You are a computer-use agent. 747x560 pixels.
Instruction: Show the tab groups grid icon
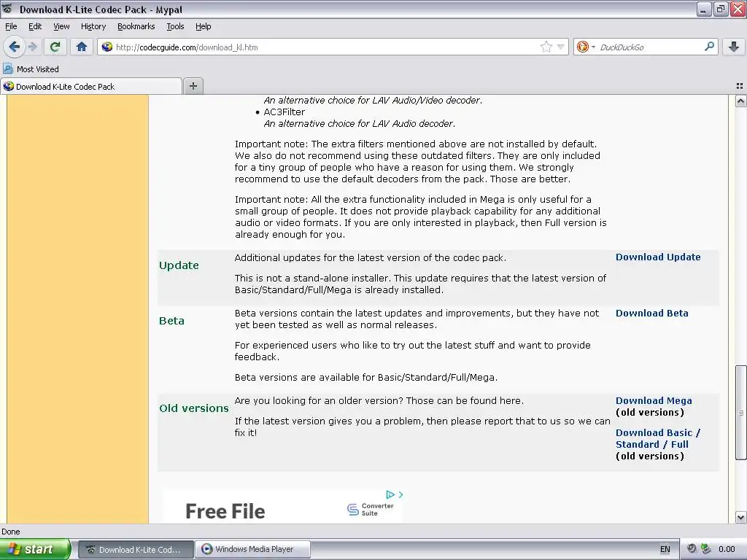click(740, 86)
